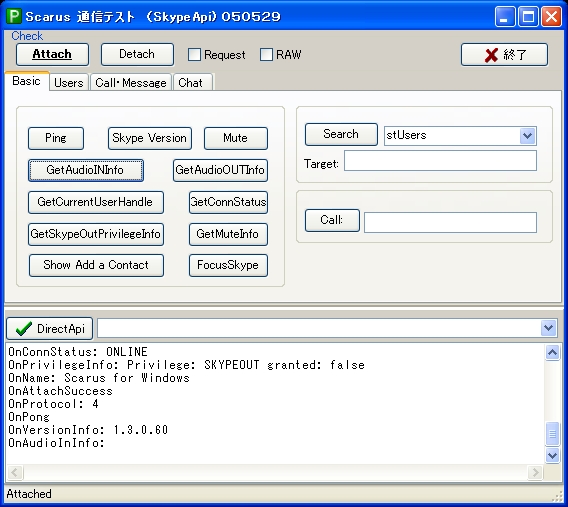The height and width of the screenshot is (507, 568).
Task: Click the OnProtocol: 4 log line
Action: pos(53,403)
